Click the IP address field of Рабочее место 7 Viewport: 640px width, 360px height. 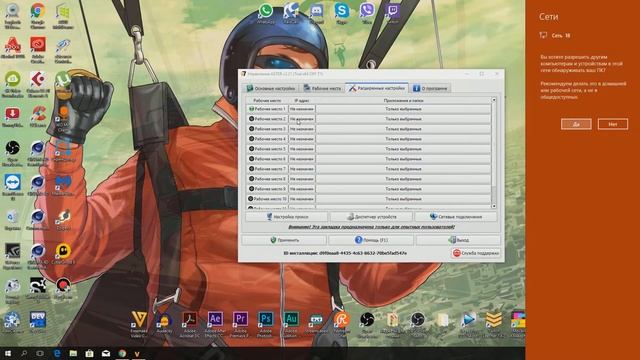pos(302,169)
